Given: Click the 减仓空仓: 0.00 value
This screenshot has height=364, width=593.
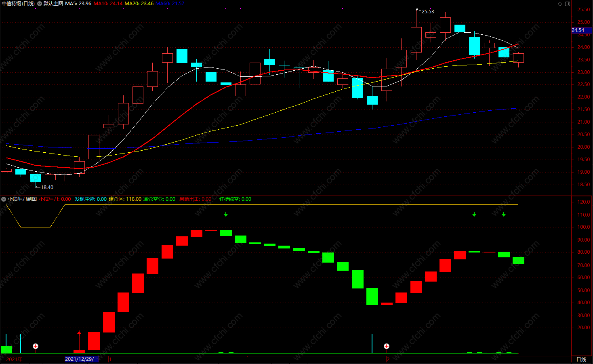Looking at the screenshot, I should pyautogui.click(x=159, y=199).
